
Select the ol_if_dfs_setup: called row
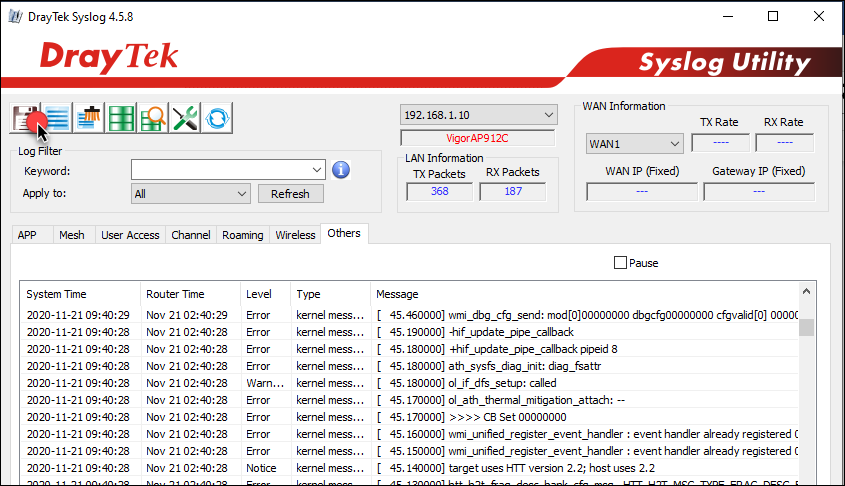410,383
